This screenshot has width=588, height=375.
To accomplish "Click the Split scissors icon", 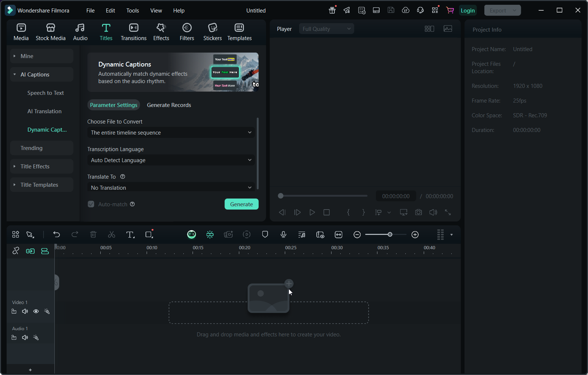I will [x=111, y=235].
